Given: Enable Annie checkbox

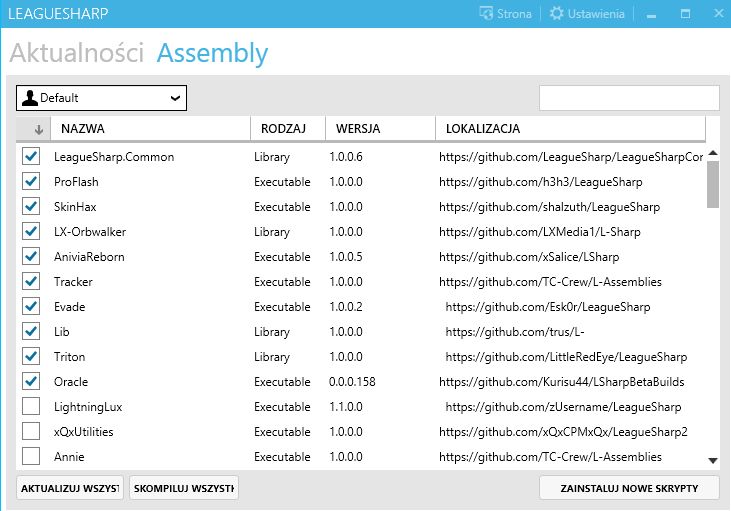Looking at the screenshot, I should [31, 456].
